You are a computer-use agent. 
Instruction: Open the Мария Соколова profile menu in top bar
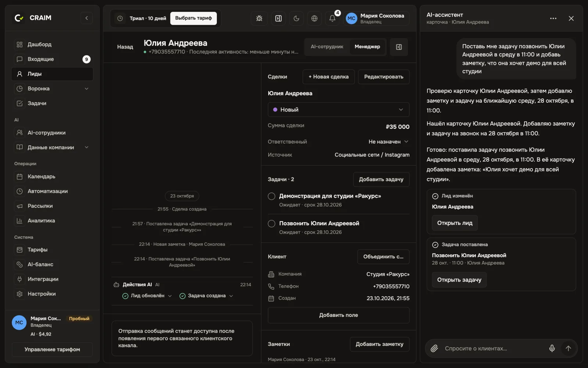[377, 18]
